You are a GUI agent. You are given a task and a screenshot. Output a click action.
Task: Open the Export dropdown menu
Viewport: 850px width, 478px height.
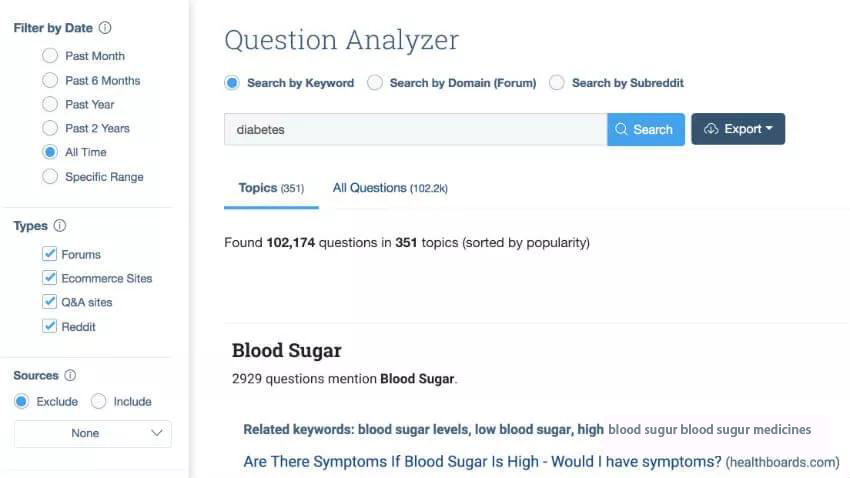(738, 129)
